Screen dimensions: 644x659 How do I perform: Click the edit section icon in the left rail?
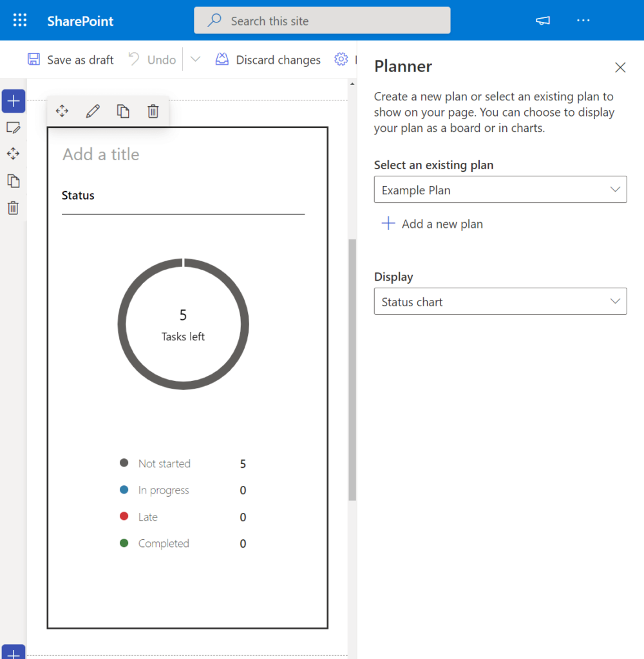(x=14, y=127)
